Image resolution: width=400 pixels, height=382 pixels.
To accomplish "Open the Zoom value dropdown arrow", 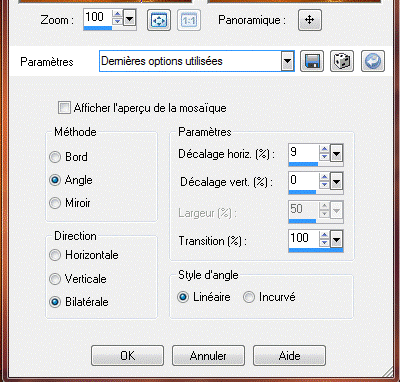I will coord(129,18).
